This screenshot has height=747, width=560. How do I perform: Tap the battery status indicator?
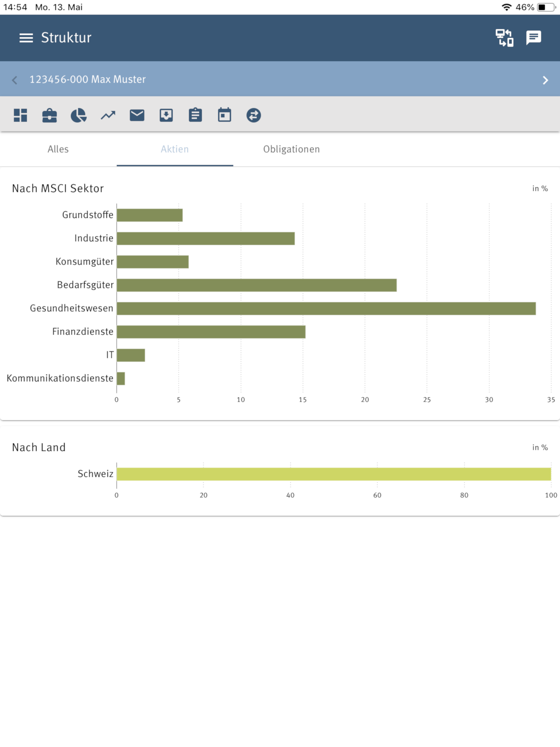tap(546, 7)
